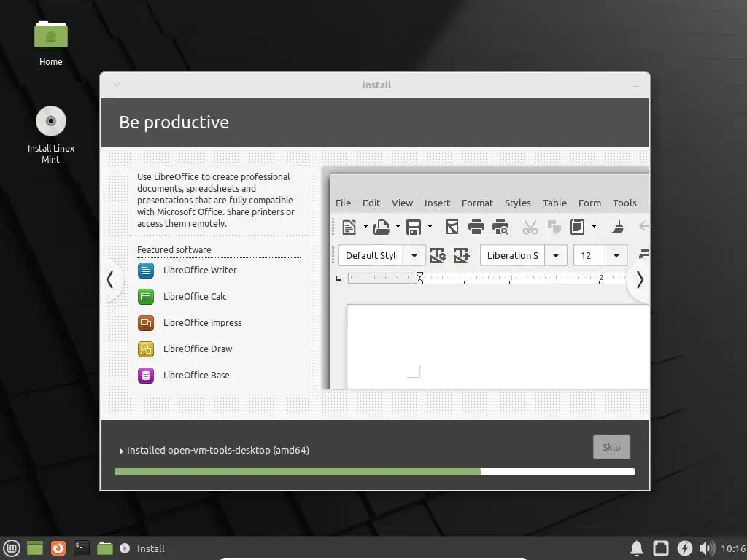Click the LibreOffice Draw icon
The height and width of the screenshot is (560, 747).
(x=146, y=349)
